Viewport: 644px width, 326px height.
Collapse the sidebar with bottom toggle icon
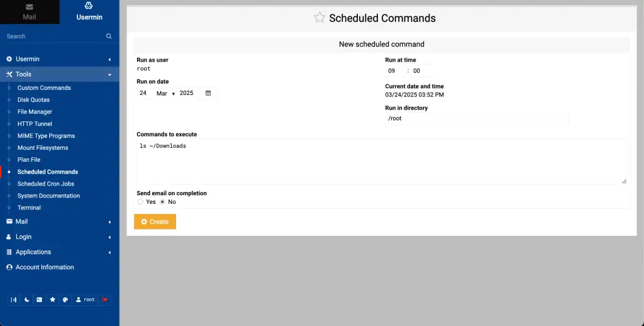pyautogui.click(x=14, y=300)
